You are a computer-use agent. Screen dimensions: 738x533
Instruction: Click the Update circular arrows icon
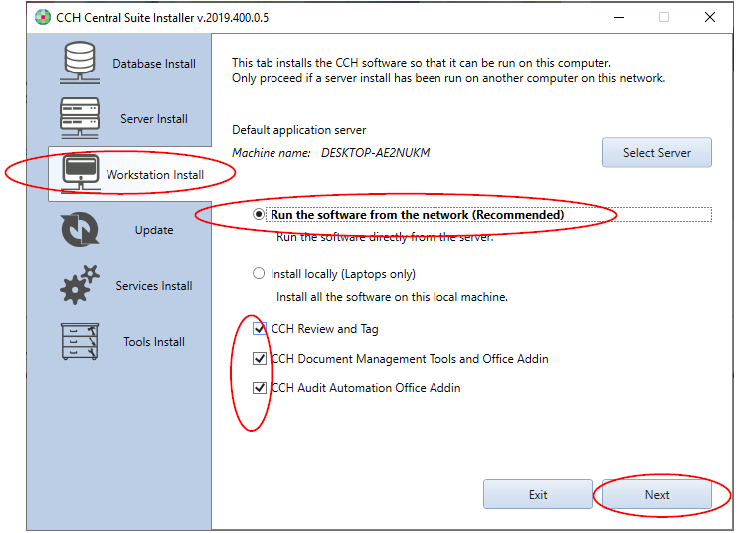pyautogui.click(x=80, y=230)
